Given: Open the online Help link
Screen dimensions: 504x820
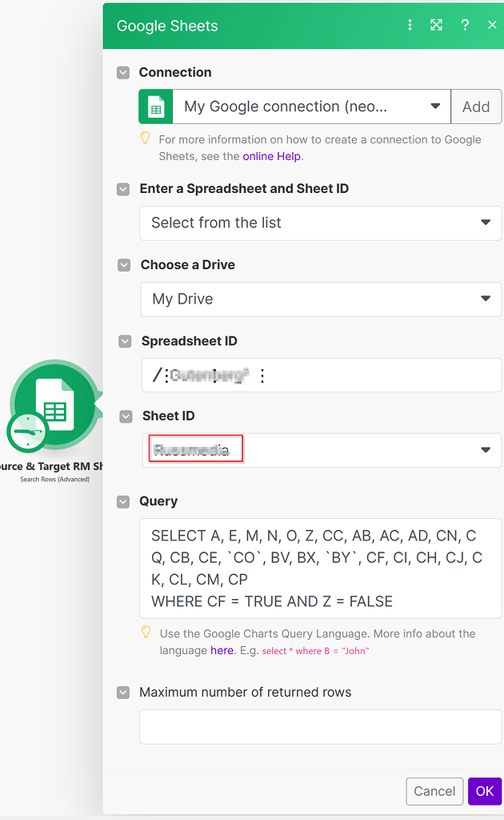Looking at the screenshot, I should coord(272,156).
